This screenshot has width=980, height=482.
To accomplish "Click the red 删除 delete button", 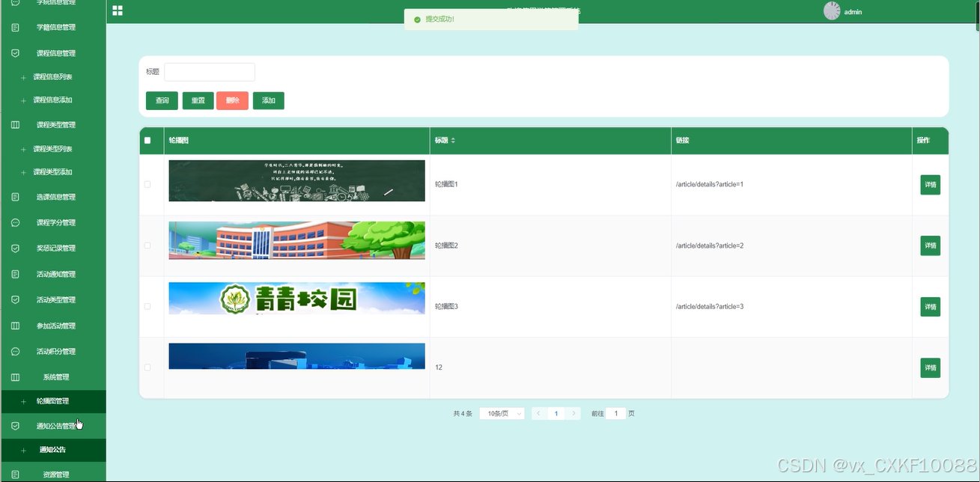I will point(232,100).
